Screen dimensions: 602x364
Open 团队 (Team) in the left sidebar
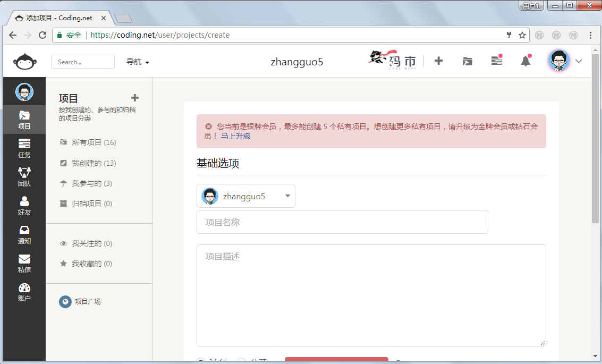click(x=24, y=177)
